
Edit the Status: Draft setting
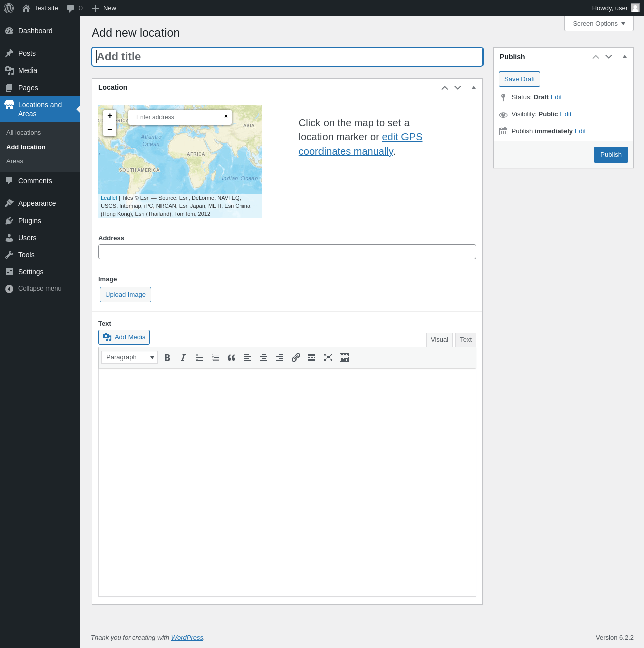(x=556, y=97)
